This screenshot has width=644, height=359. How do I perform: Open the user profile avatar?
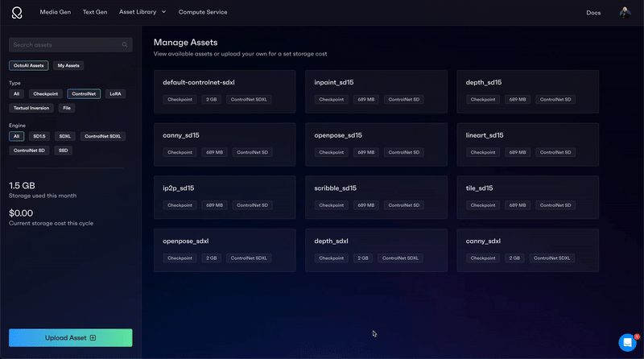[x=625, y=12]
